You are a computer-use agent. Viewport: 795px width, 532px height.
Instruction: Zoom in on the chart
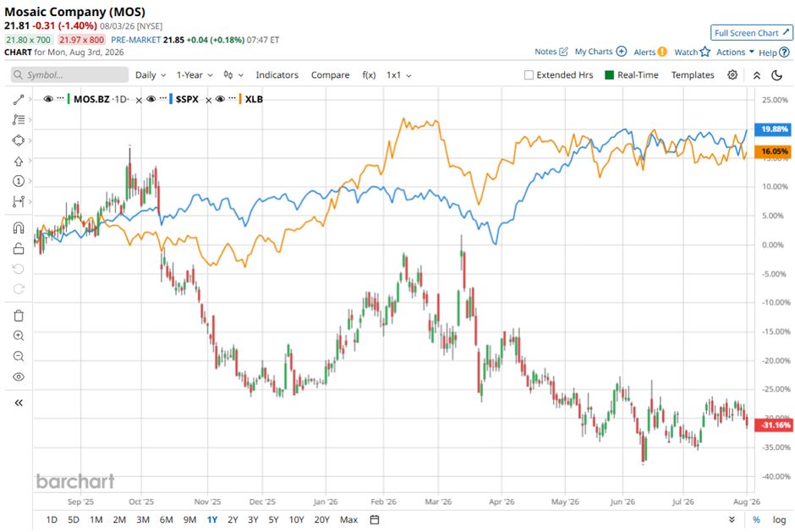point(19,336)
